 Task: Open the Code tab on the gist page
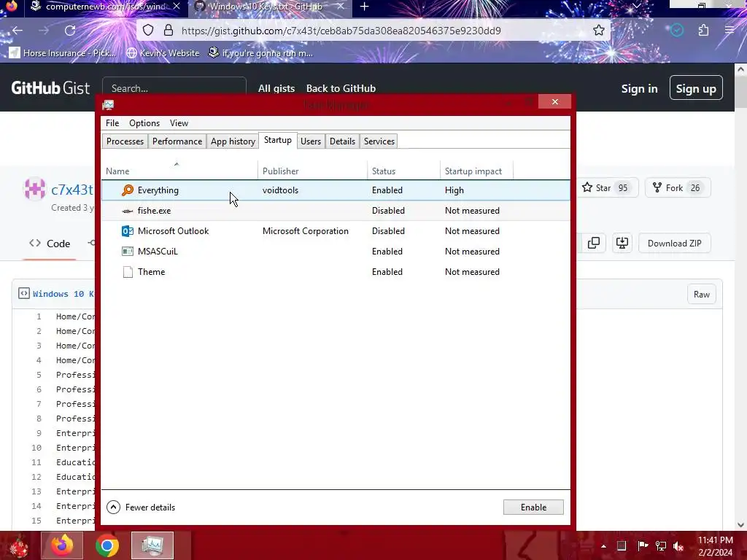50,244
